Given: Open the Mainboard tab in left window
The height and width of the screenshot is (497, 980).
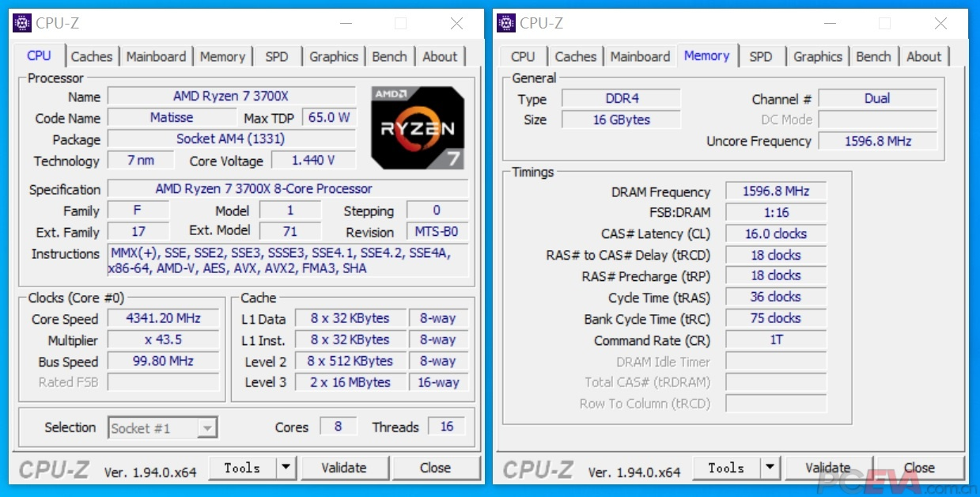Looking at the screenshot, I should (x=156, y=56).
